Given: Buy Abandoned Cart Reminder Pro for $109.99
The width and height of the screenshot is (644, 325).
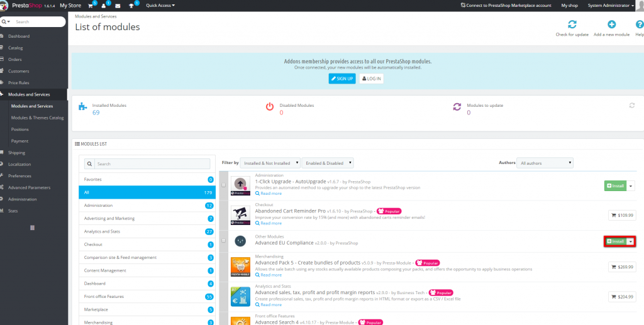Looking at the screenshot, I should (622, 215).
